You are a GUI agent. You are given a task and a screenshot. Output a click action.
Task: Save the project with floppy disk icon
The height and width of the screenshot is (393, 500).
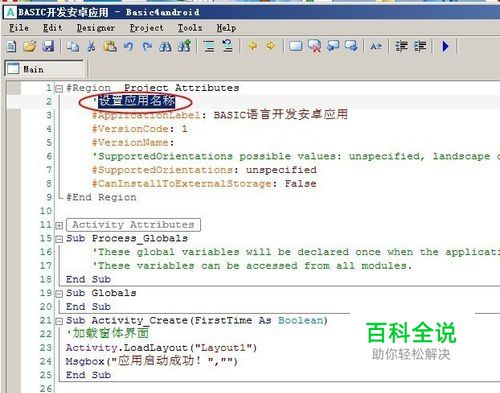[x=48, y=46]
